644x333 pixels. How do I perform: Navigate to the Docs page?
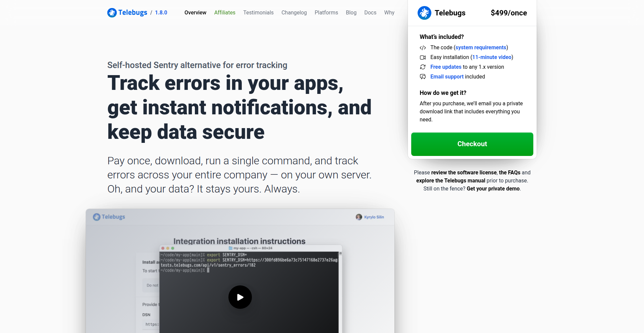[370, 12]
